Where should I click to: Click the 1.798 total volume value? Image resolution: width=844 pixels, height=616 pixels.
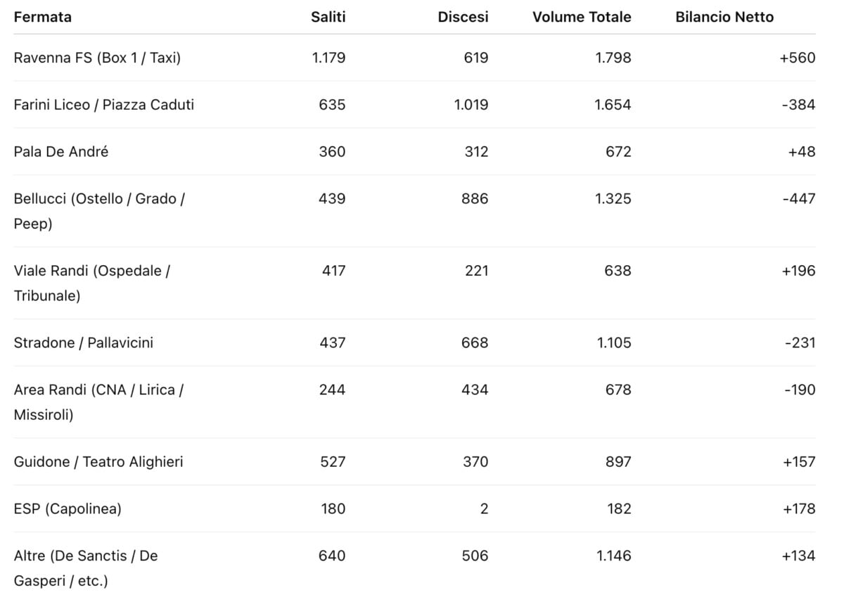point(613,58)
